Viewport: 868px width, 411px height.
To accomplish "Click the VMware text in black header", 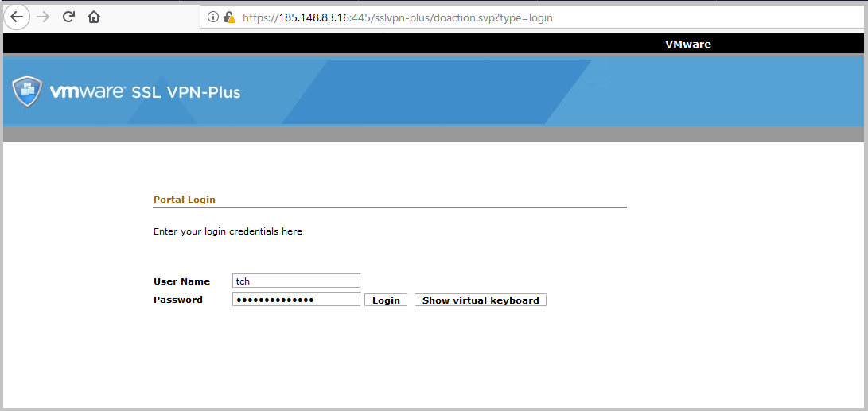I will coord(688,45).
